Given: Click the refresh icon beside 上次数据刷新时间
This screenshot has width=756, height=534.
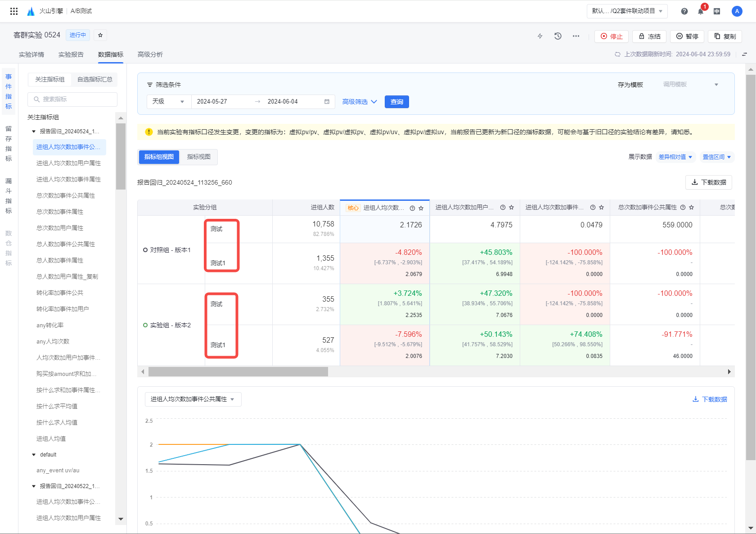Looking at the screenshot, I should [x=617, y=54].
